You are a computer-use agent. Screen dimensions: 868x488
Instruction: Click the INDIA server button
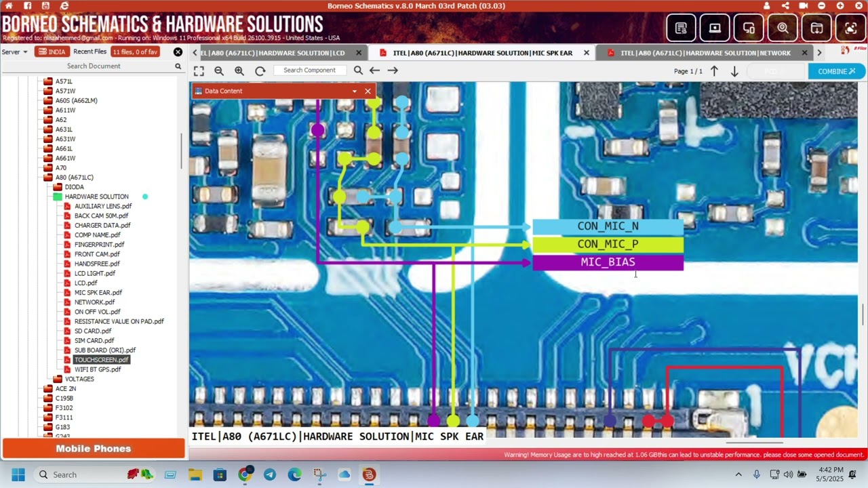tap(52, 52)
